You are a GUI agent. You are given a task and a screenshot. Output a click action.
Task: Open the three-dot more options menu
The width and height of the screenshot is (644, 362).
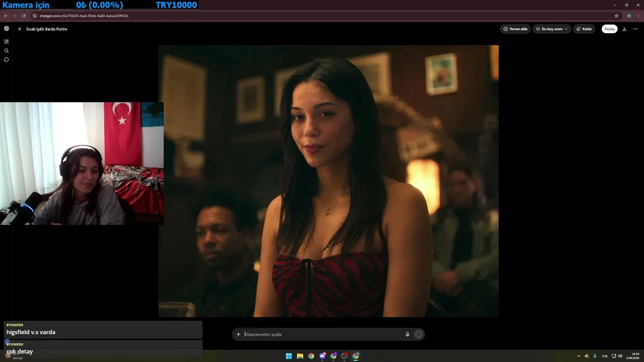pos(635,29)
